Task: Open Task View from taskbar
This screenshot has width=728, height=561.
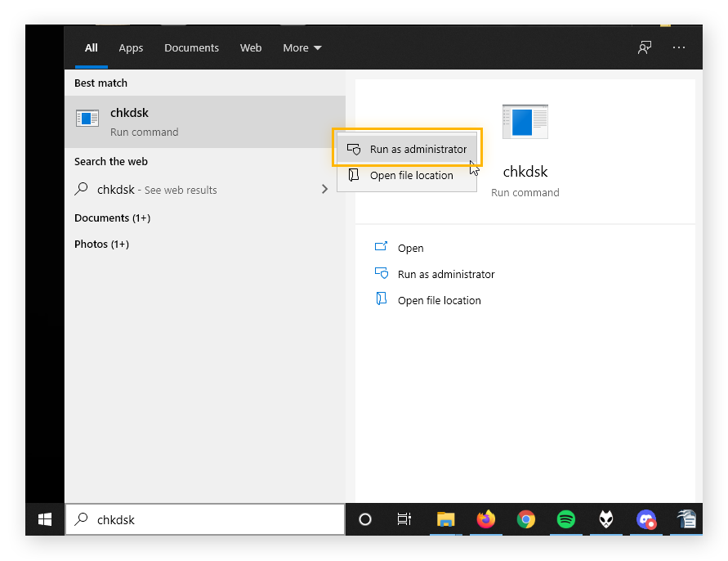Action: [404, 519]
